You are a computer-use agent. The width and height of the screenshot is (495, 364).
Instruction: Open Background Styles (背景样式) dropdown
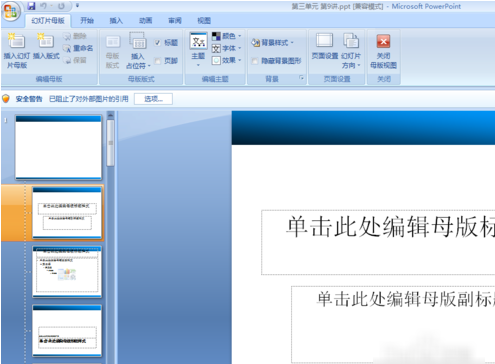point(273,43)
